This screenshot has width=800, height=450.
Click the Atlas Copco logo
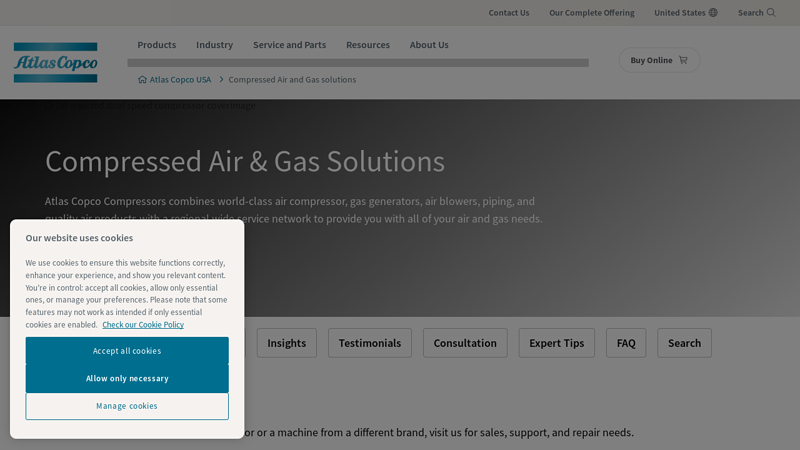click(56, 63)
